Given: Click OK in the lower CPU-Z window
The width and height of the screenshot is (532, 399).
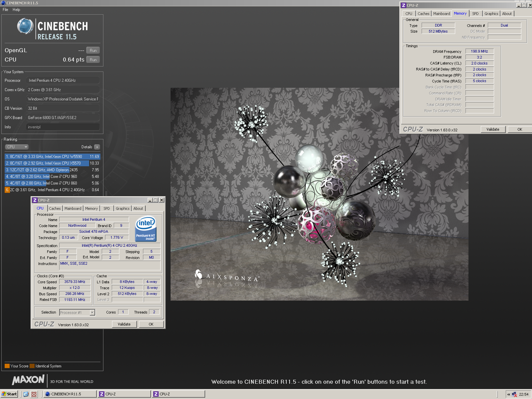Looking at the screenshot, I should 151,324.
